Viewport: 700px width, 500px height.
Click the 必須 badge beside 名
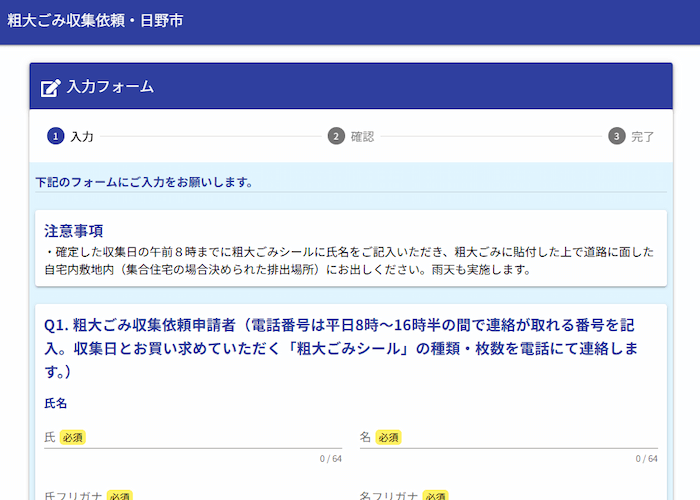pos(388,438)
